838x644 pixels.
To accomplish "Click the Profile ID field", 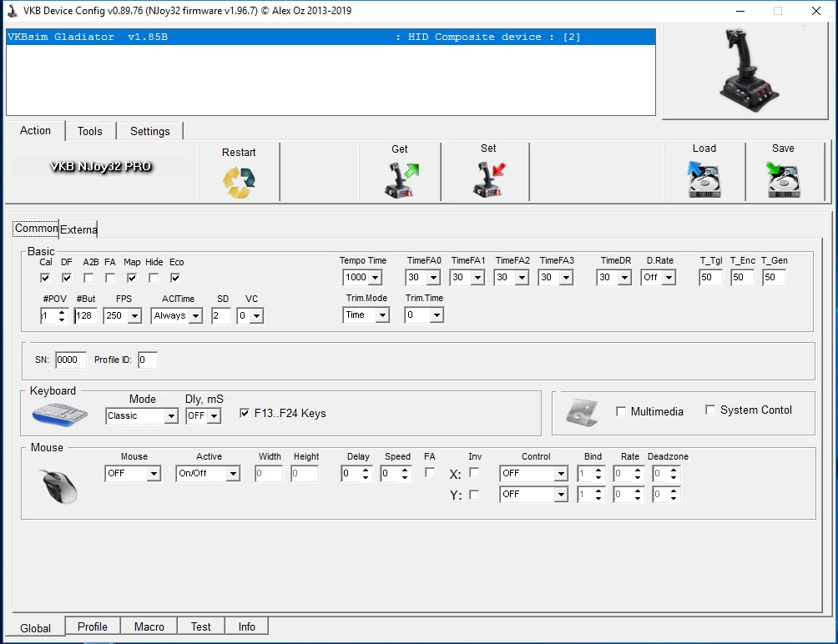I will click(148, 360).
